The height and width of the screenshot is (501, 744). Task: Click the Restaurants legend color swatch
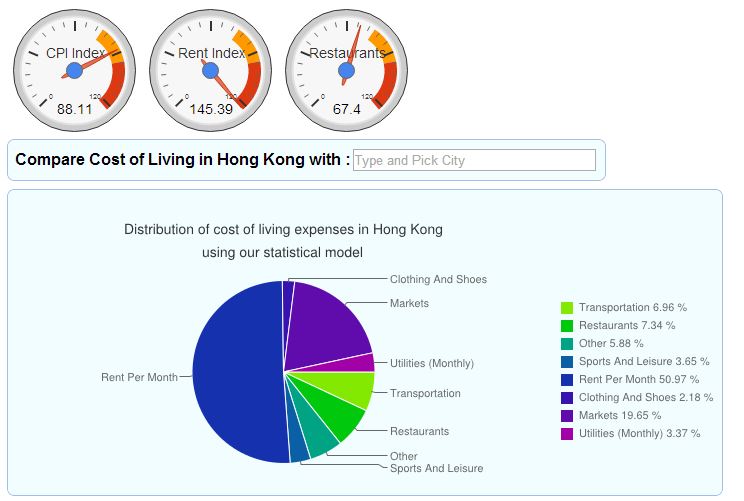(567, 326)
